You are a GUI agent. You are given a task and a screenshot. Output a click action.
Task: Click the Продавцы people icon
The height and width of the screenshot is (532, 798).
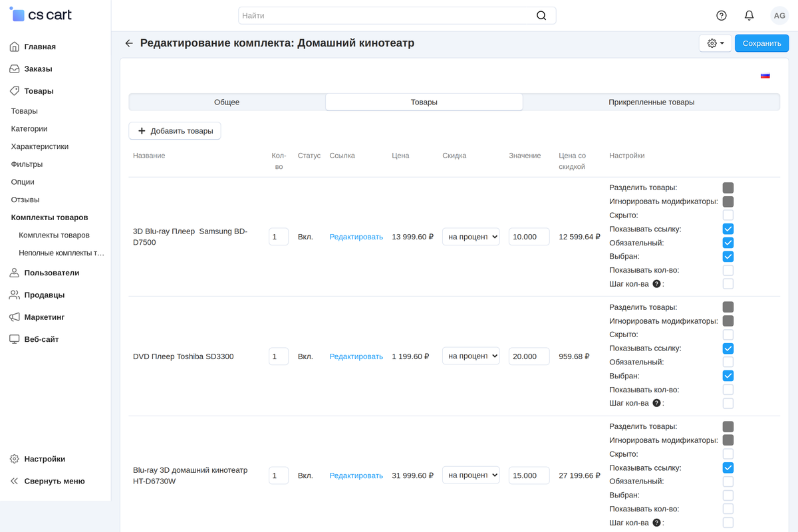(15, 295)
